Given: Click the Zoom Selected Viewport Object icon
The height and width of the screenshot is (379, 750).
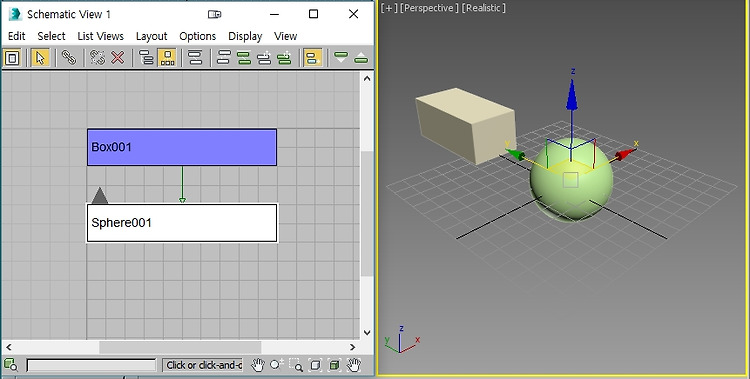Looking at the screenshot, I should tap(11, 365).
